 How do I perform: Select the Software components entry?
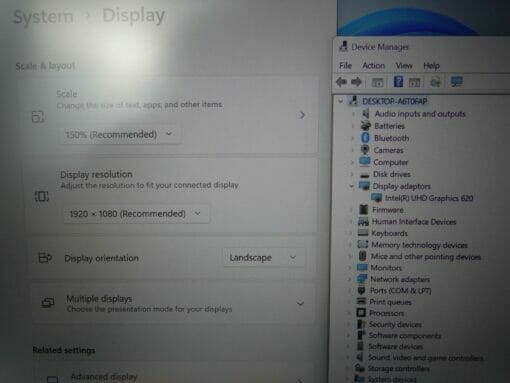pyautogui.click(x=405, y=335)
